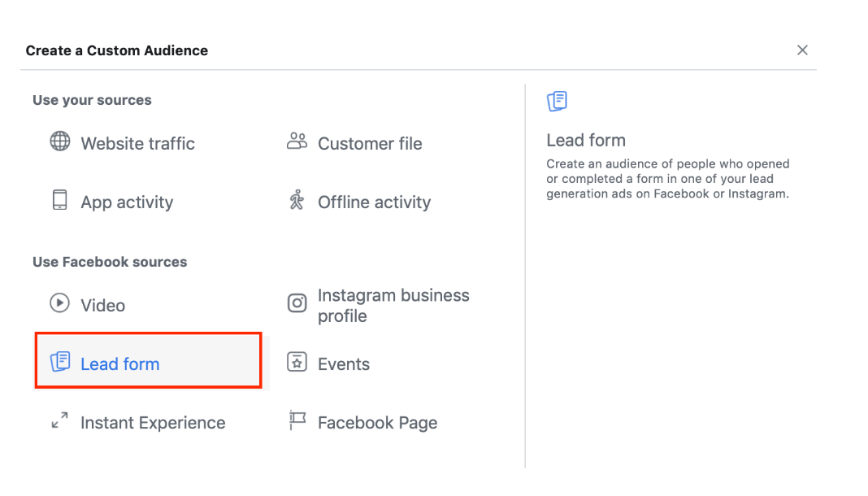Choose Instagram business profile text
The width and height of the screenshot is (868, 496).
pos(393,306)
